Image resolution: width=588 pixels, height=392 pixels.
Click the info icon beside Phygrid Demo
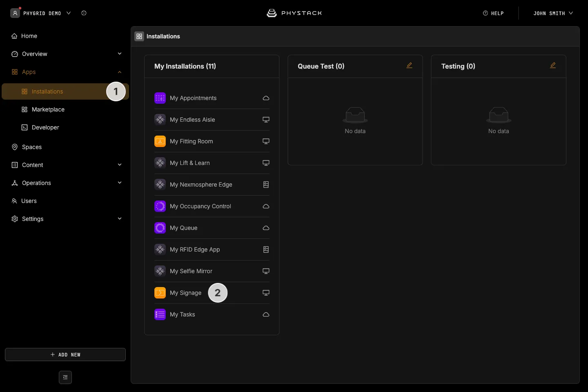point(84,13)
